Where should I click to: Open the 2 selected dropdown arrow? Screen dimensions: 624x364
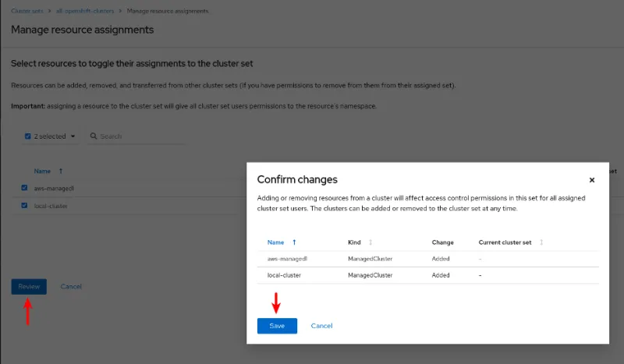(73, 136)
